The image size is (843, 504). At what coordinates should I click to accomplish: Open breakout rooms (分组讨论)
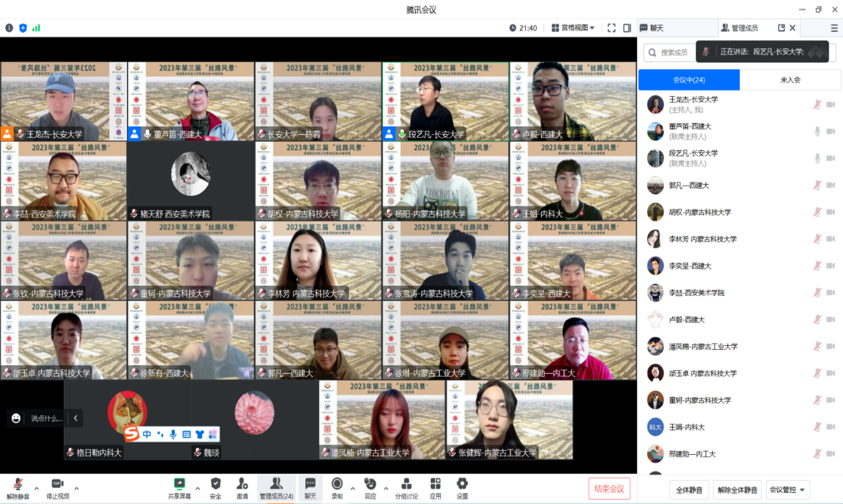tap(406, 487)
